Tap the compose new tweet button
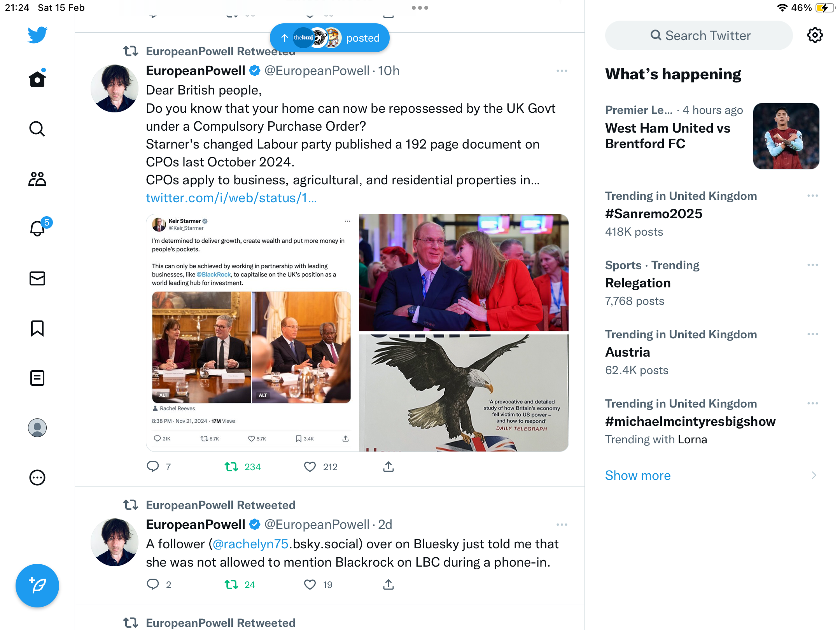 point(37,585)
